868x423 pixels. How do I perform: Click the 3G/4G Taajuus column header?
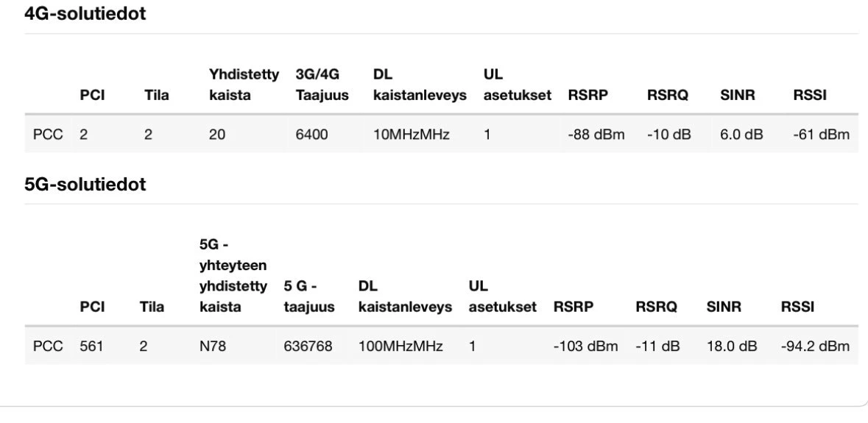pos(317,85)
